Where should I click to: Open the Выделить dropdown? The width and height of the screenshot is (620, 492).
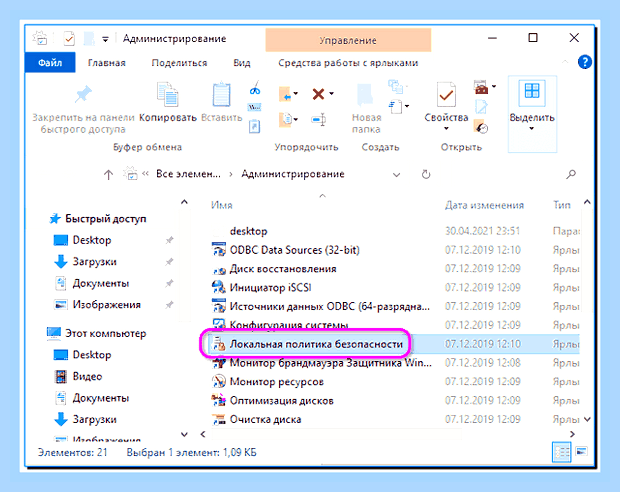532,128
